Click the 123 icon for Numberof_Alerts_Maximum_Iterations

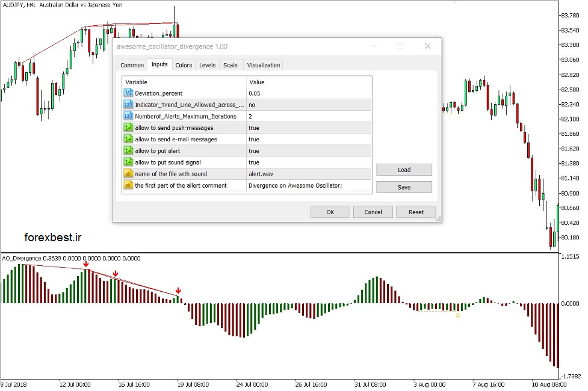tap(128, 116)
